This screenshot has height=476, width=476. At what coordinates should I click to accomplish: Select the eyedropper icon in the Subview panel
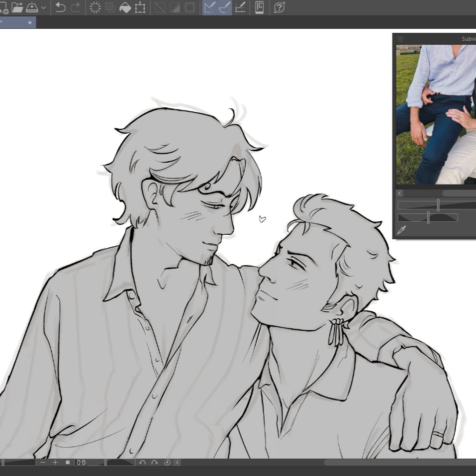point(403,229)
